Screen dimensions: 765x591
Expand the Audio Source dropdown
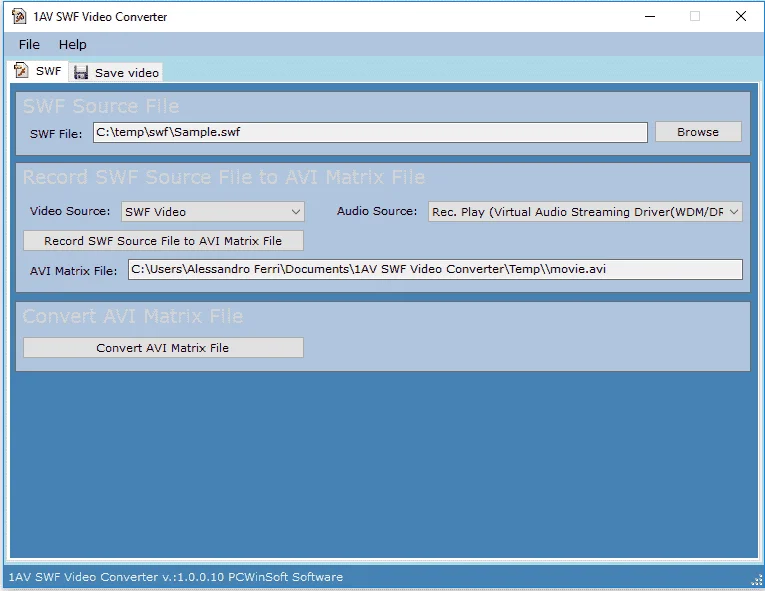pos(585,212)
